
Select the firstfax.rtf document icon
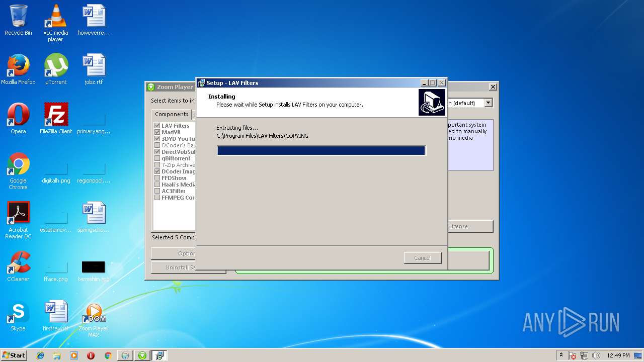[x=56, y=316]
